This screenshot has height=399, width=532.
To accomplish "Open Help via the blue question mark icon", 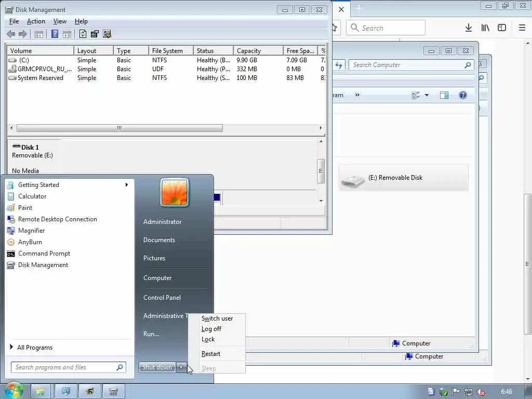I will 55,34.
